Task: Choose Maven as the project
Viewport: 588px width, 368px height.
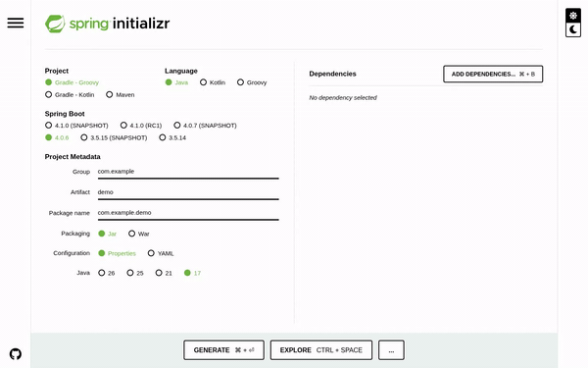Action: [120, 95]
